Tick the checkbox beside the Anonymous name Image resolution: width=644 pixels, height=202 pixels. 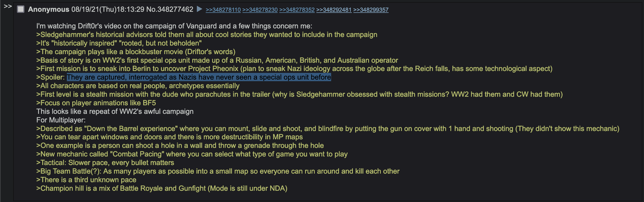21,9
